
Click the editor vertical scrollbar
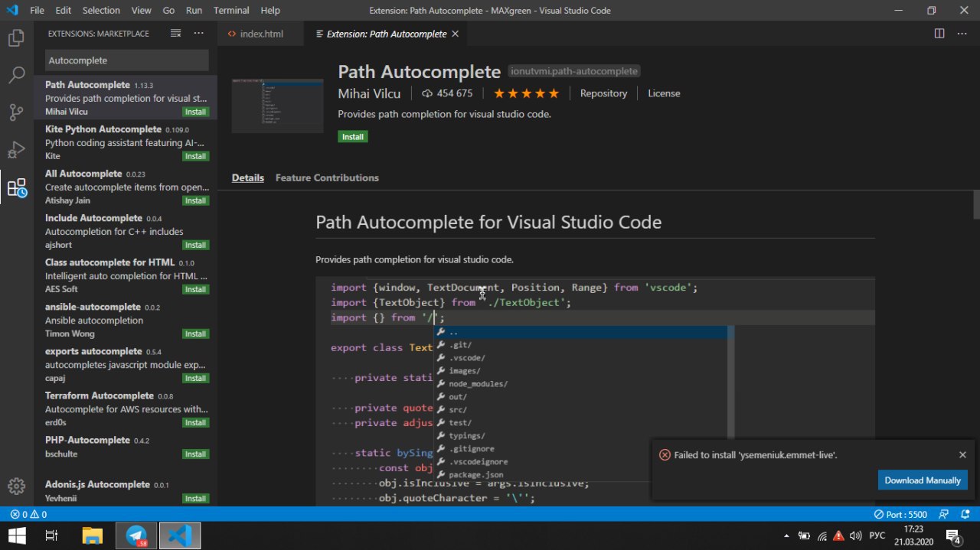tap(976, 205)
